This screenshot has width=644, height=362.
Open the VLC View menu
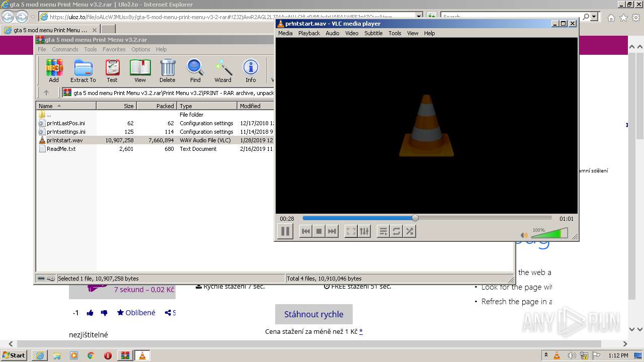click(413, 33)
